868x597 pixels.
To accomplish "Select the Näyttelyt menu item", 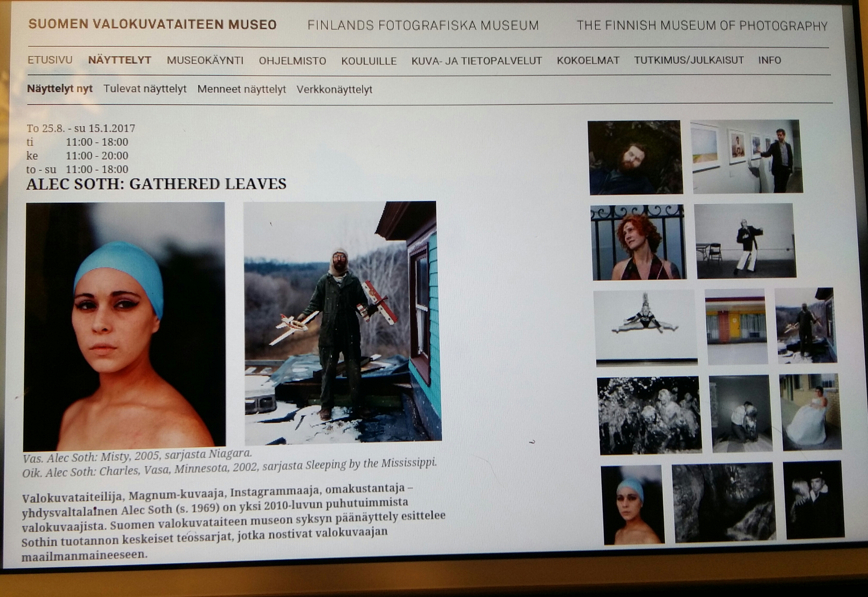I will coord(119,60).
